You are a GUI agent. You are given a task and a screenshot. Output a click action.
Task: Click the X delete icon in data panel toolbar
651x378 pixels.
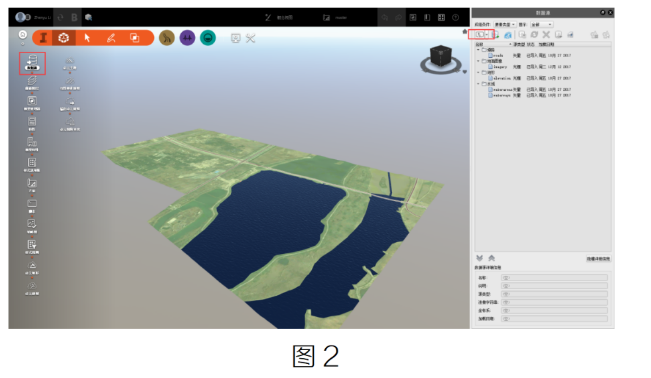click(x=546, y=35)
